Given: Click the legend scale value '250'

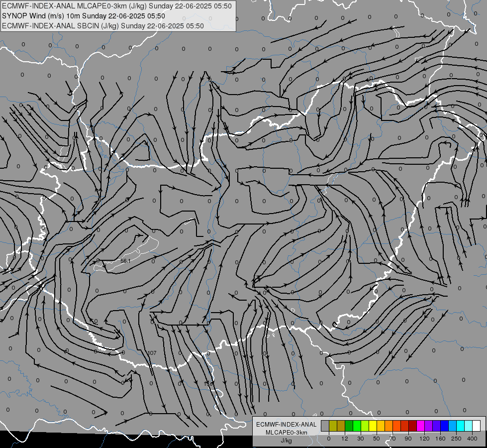Looking at the screenshot, I should (456, 439).
